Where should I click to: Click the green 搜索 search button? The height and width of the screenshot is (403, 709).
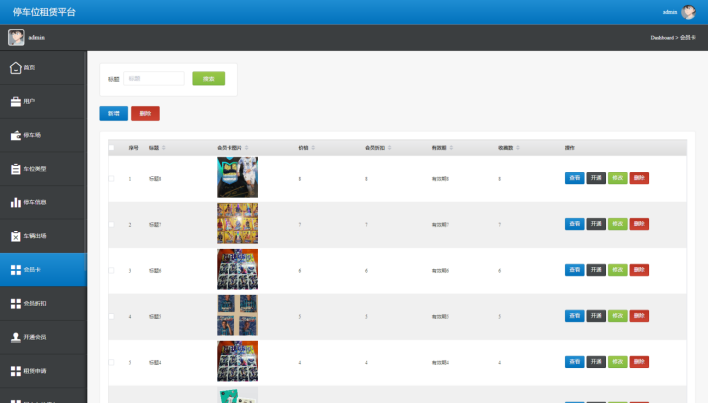208,79
